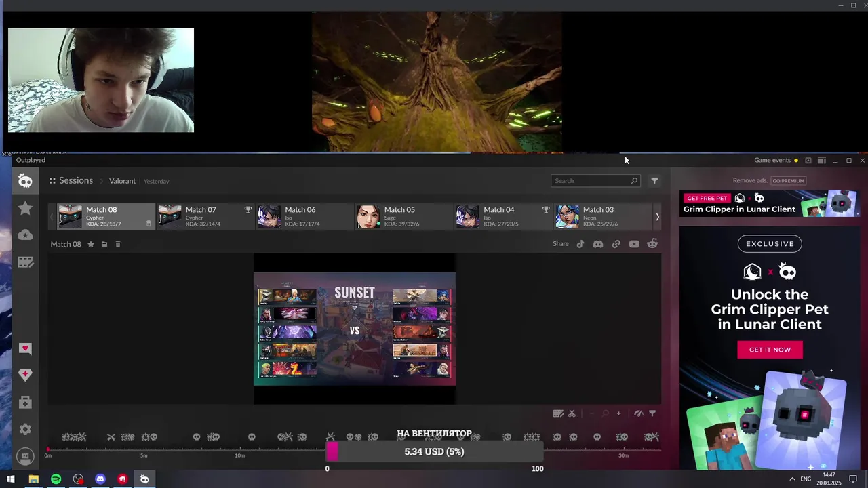Click the user avatar at sidebar bottom
The width and height of the screenshot is (868, 488).
(x=25, y=456)
